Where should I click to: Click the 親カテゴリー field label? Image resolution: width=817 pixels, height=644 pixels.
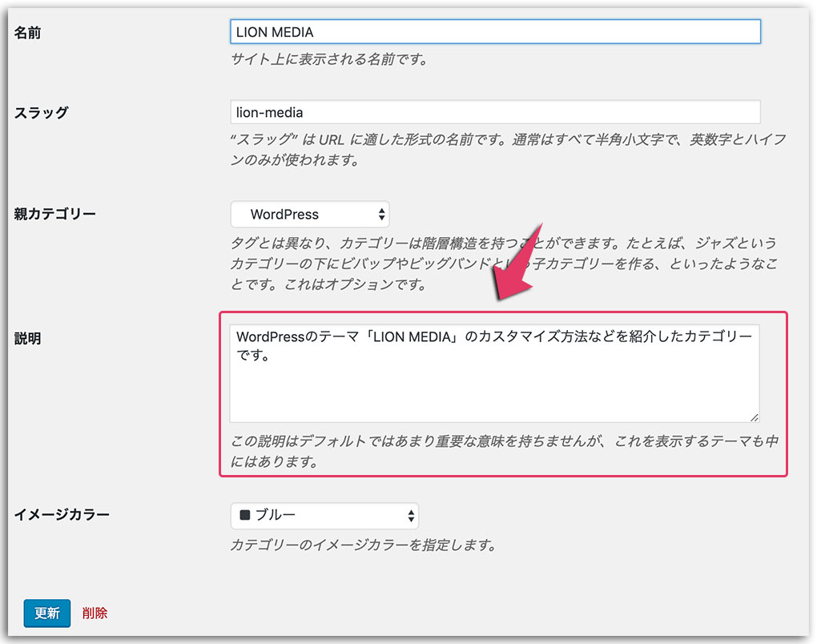[x=54, y=215]
